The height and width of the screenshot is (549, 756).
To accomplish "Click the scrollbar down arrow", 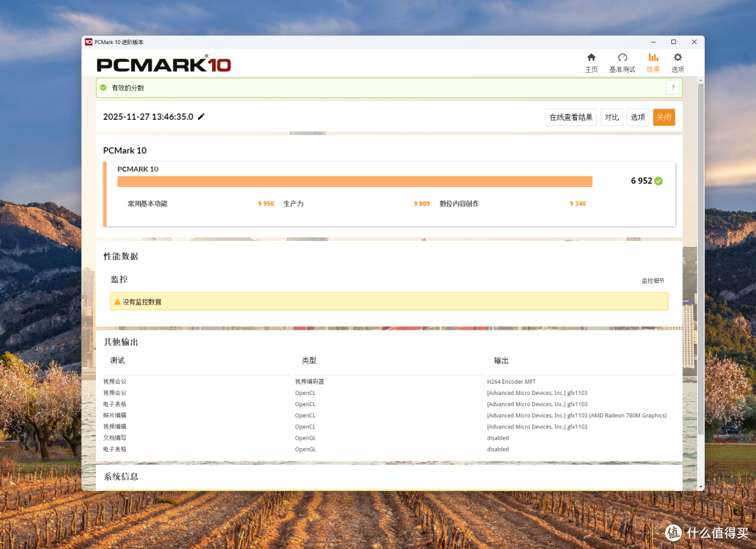I will coord(701,487).
